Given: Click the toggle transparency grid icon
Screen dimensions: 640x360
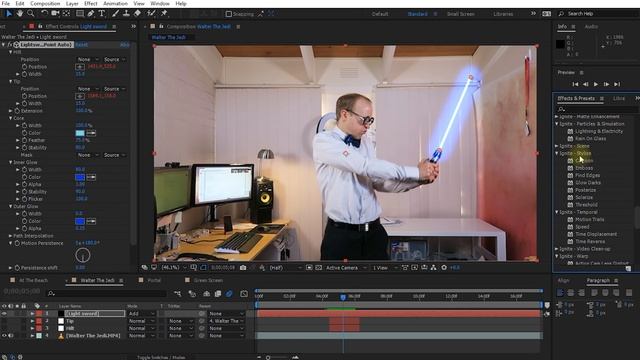Looking at the screenshot, I should point(319,268).
